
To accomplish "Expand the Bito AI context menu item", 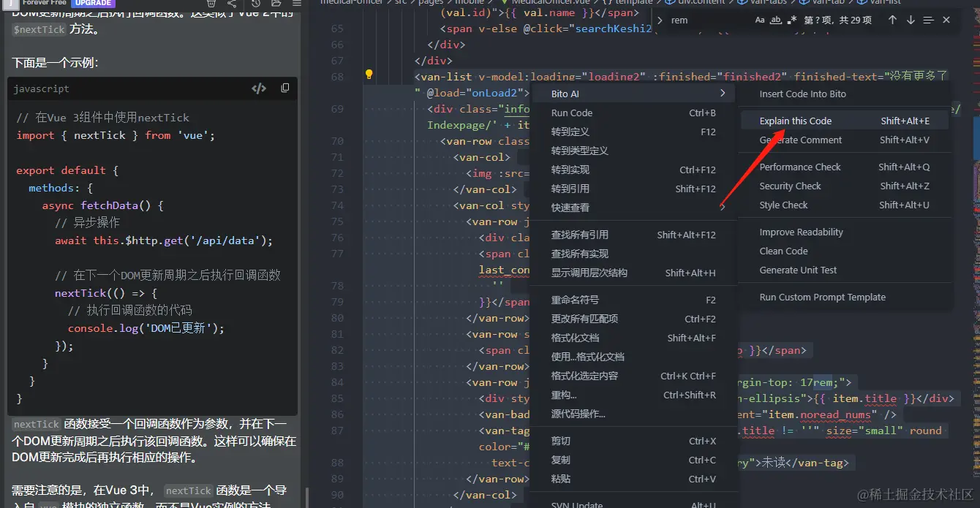I will (633, 94).
